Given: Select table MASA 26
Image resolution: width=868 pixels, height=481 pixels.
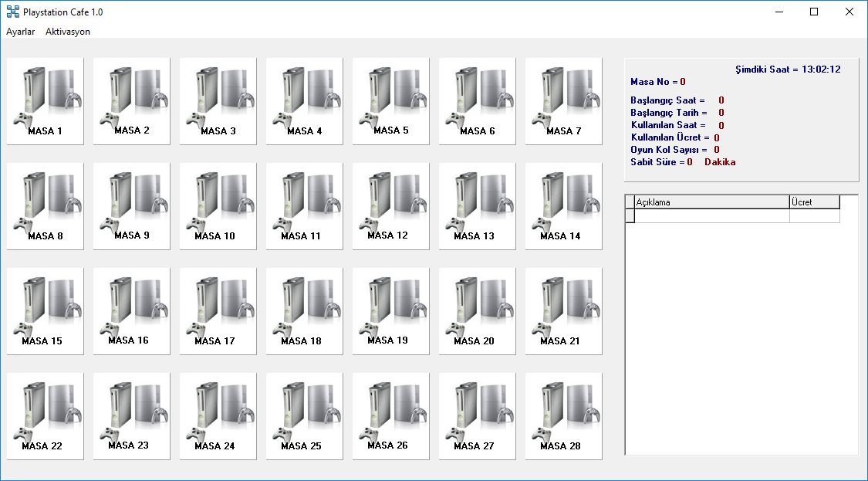Looking at the screenshot, I should point(391,416).
